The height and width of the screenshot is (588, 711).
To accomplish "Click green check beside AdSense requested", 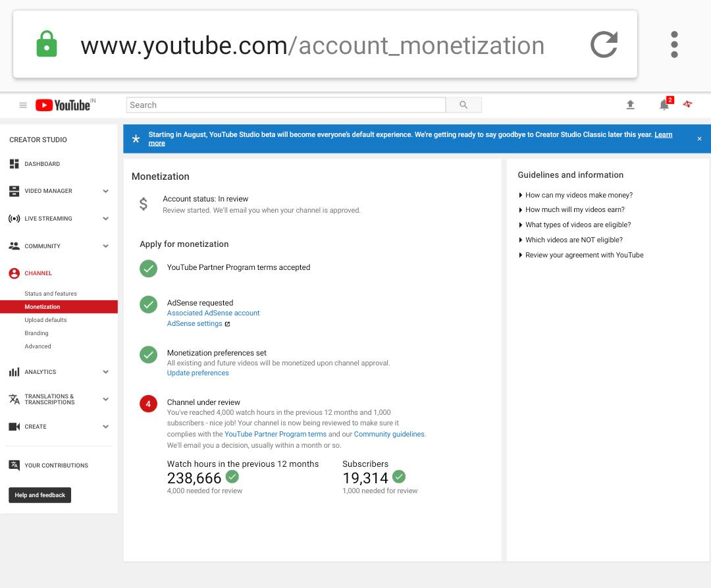I will (148, 305).
